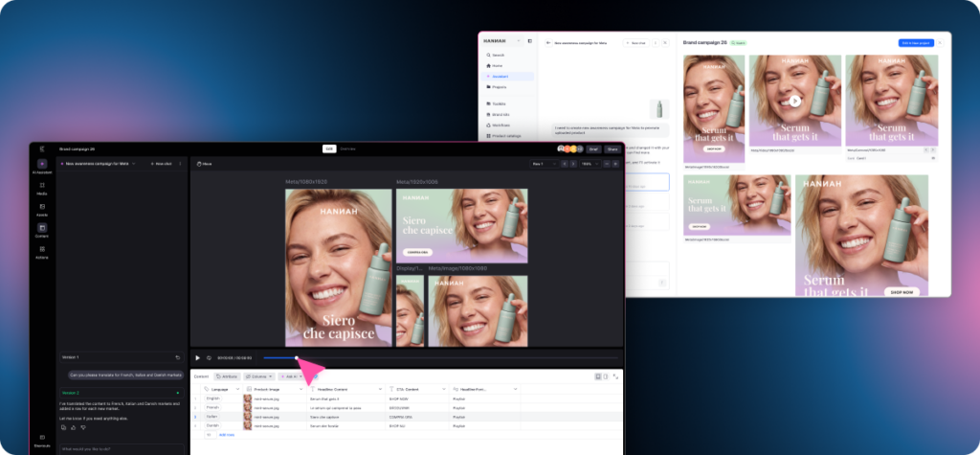Viewport: 980px width, 455px height.
Task: Click the What would you like to do input
Action: pyautogui.click(x=122, y=448)
